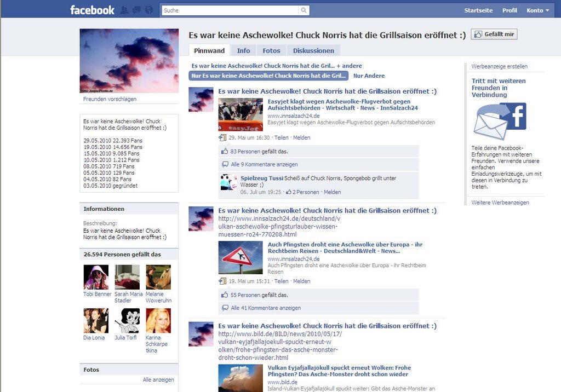Open notifications globe icon
This screenshot has height=392, width=561.
(149, 10)
